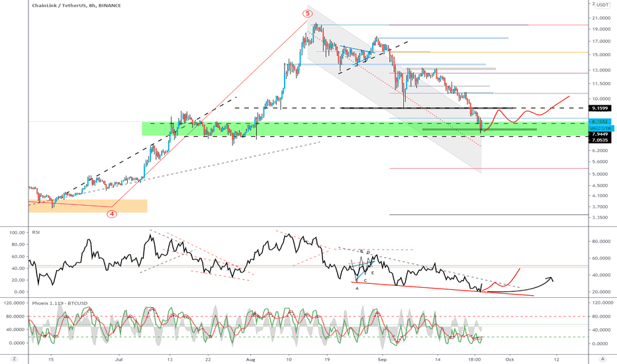Click the A auto-scale button at bottom right
Viewport: 617px width, 364px height.
point(602,359)
